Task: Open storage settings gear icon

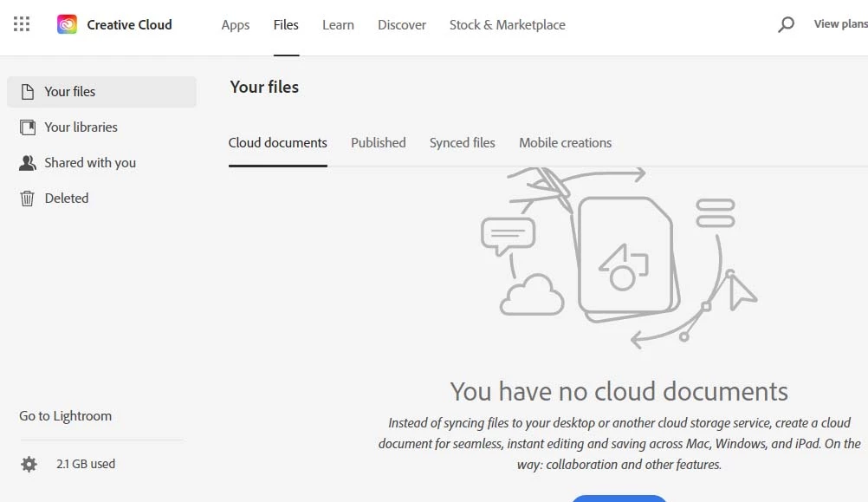Action: 29,464
